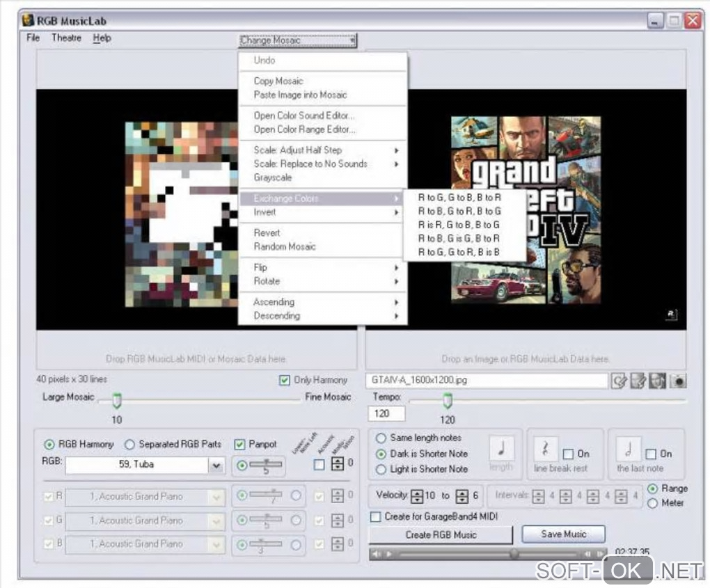710x588 pixels.
Task: Turn On the line break rest checkbox
Action: pos(568,454)
